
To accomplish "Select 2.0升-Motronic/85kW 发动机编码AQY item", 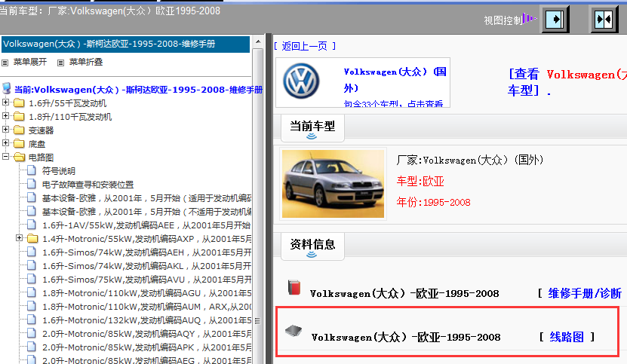I will click(x=147, y=334).
